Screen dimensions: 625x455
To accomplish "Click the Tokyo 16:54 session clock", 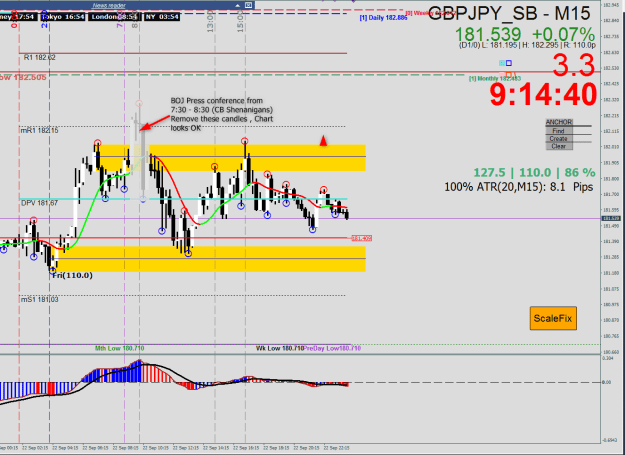I will coord(63,17).
